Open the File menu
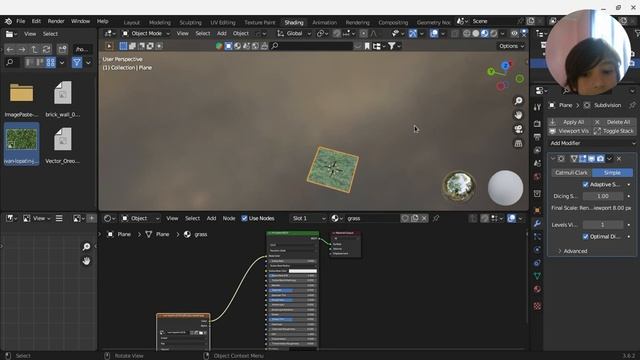The width and height of the screenshot is (640, 360). (x=20, y=21)
